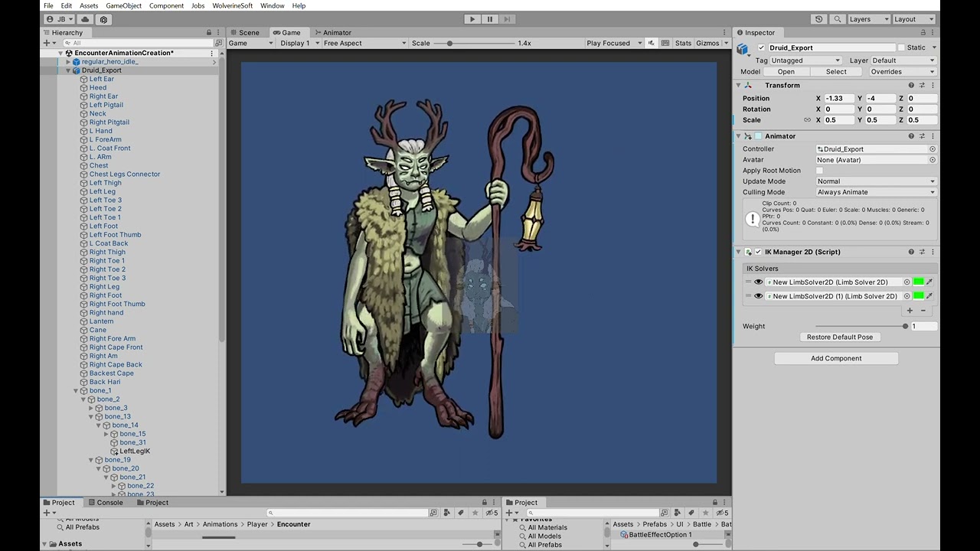
Task: Start Play mode with the Play button
Action: [x=472, y=19]
